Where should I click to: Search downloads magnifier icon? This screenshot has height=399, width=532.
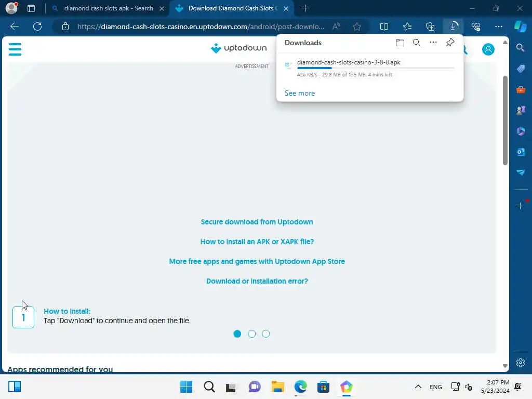click(417, 43)
